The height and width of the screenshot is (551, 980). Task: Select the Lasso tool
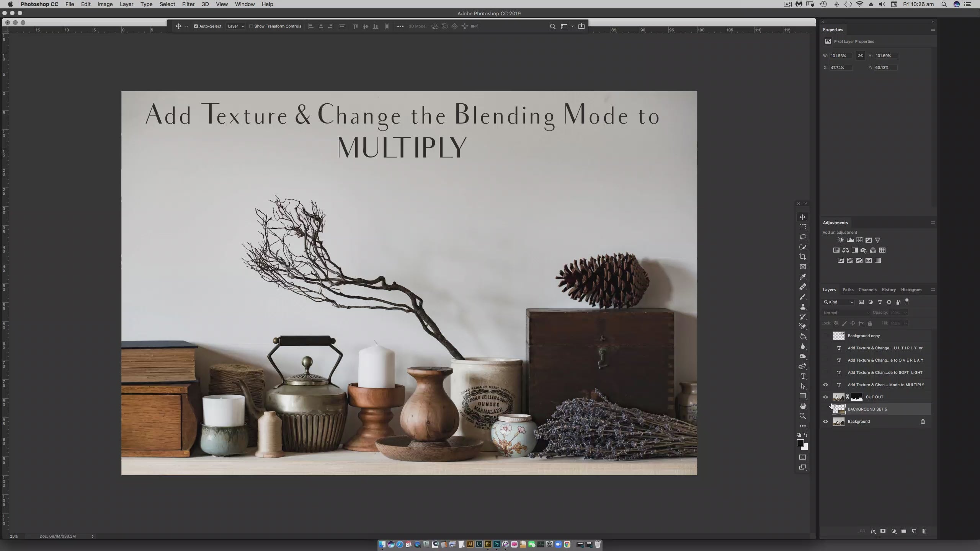(803, 237)
